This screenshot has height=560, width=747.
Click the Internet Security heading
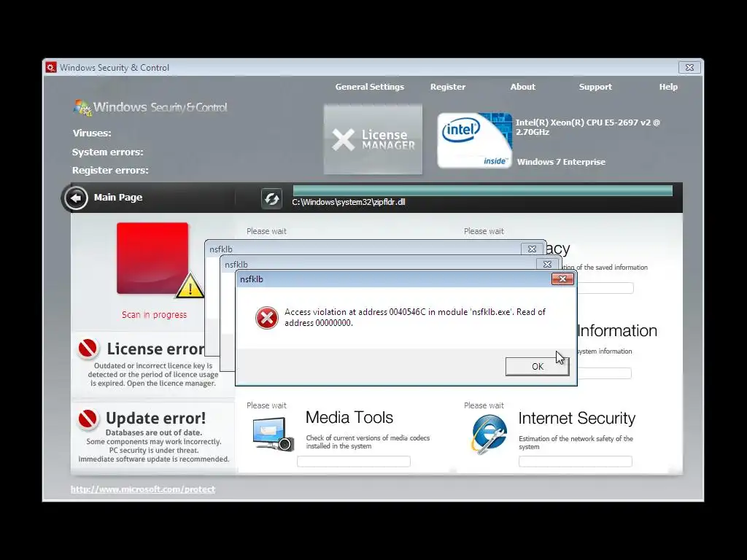[576, 418]
